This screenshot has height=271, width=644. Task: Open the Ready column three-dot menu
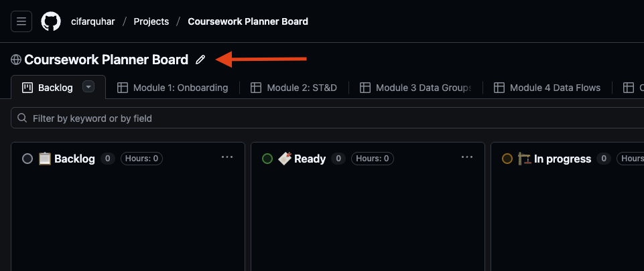(x=467, y=157)
